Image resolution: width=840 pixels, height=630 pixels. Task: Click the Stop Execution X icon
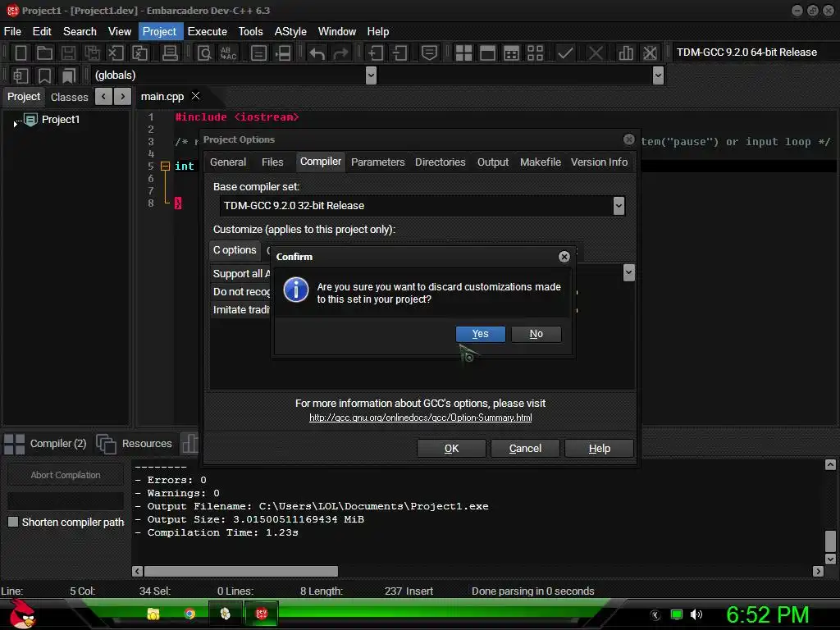tap(596, 52)
